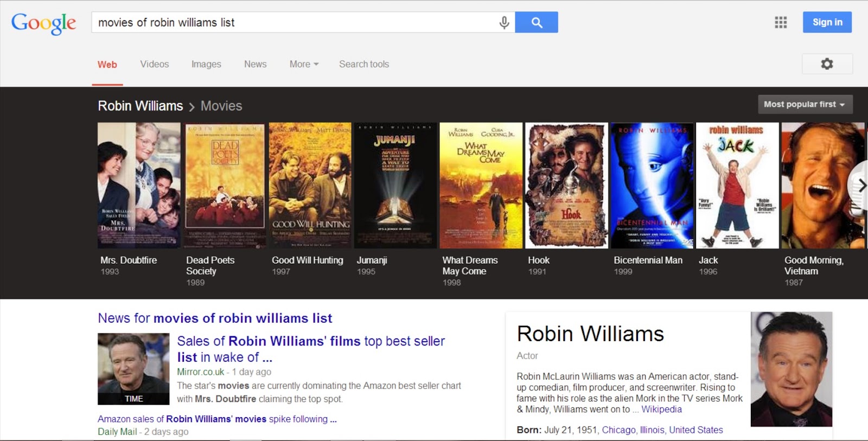Open the Good Will Hunting poster
868x441 pixels.
pos(310,186)
